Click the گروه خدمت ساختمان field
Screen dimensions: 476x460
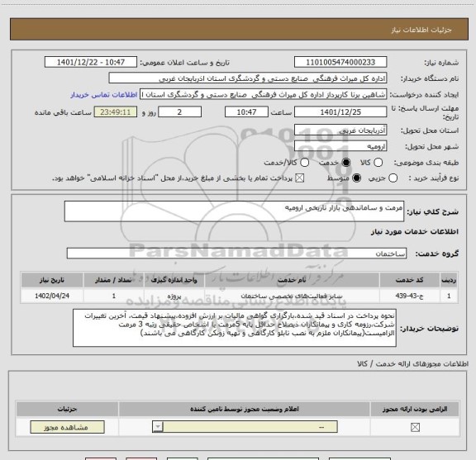[236, 254]
